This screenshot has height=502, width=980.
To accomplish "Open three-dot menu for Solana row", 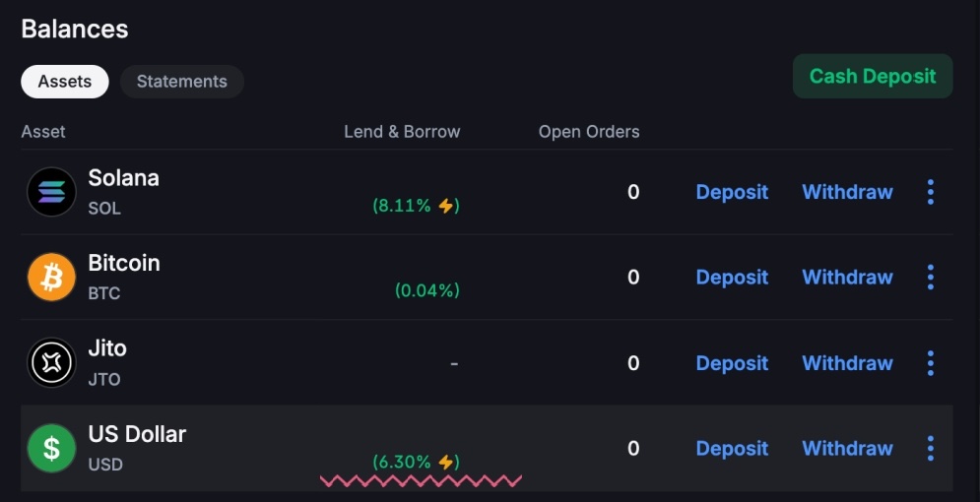I will pyautogui.click(x=931, y=192).
